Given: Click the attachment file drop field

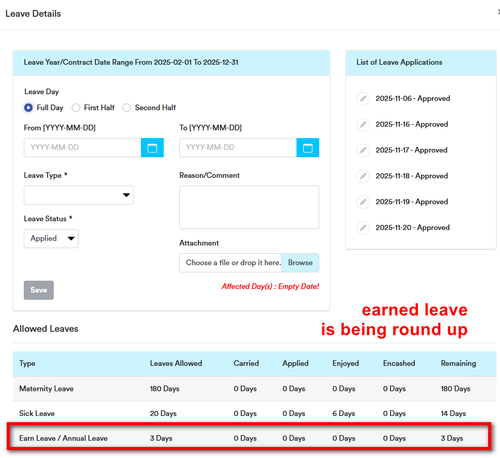Looking at the screenshot, I should [231, 263].
